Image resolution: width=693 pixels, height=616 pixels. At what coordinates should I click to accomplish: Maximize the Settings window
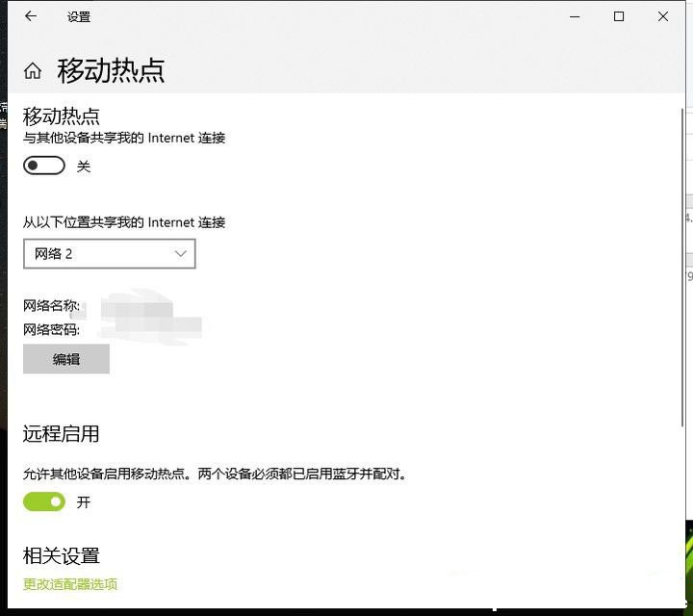[619, 16]
